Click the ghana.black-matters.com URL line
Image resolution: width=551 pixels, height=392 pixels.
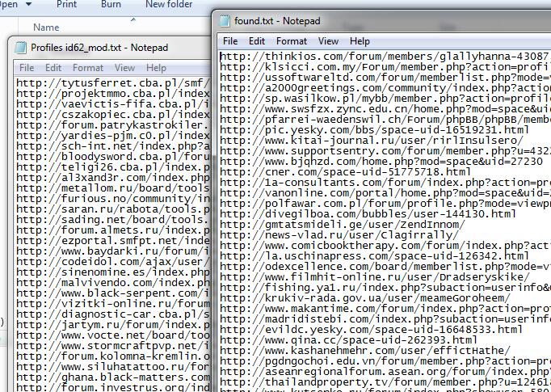pyautogui.click(x=113, y=377)
